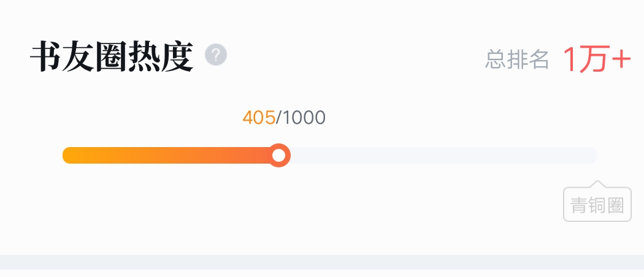Open the 1万+ total ranking value
Screen dimensions: 644x277
597,59
